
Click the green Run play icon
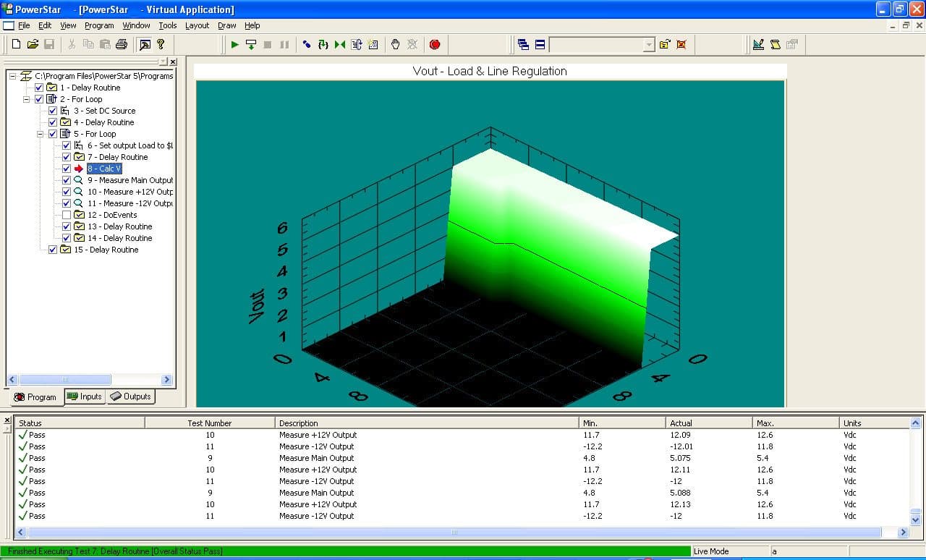(234, 44)
